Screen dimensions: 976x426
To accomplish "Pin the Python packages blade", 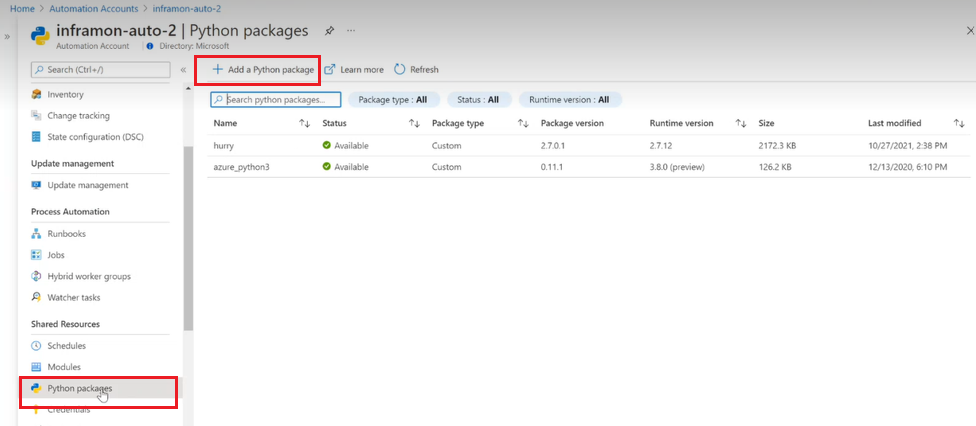I will coord(330,31).
